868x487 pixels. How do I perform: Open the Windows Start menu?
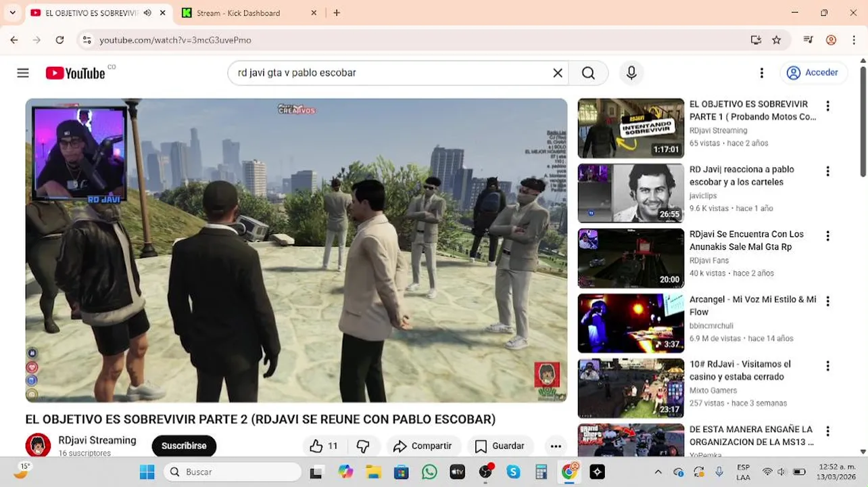pos(147,471)
